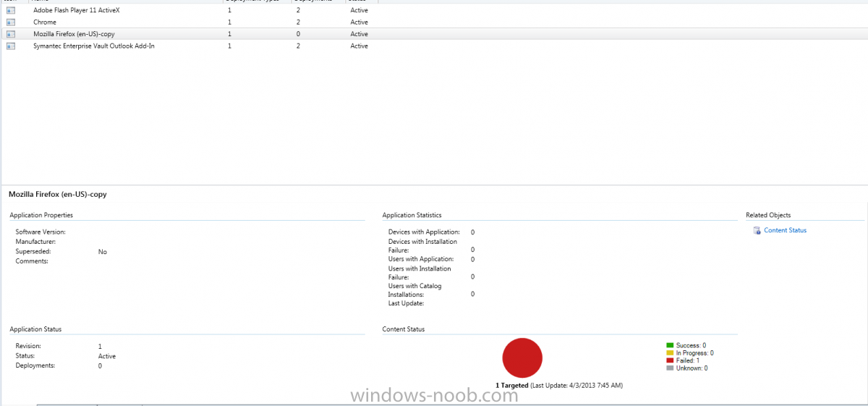Click the Last Update label in Application Statistics
This screenshot has height=406, width=868.
click(407, 303)
